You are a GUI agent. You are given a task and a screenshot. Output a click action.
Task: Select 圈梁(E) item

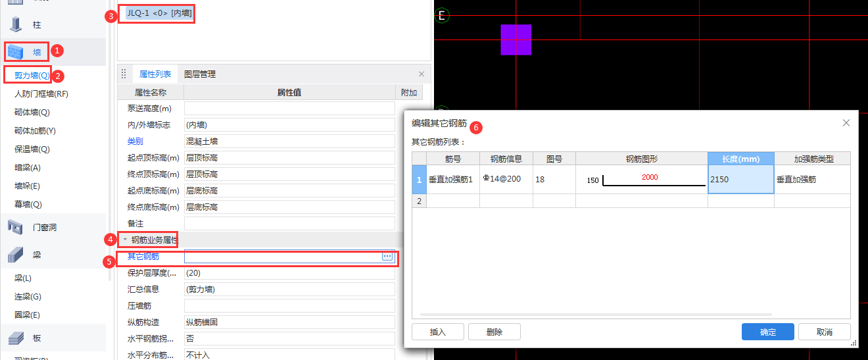point(27,315)
